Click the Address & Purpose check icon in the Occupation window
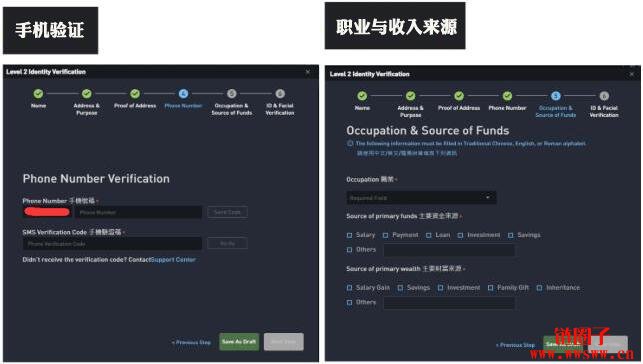This screenshot has height=364, width=643. pyautogui.click(x=410, y=96)
